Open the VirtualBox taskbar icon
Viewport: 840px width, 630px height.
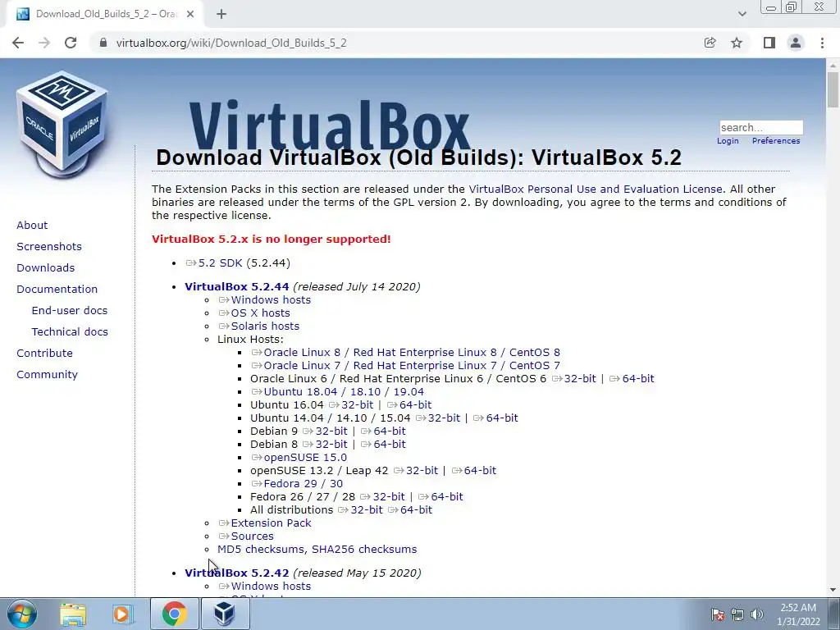[x=225, y=614]
